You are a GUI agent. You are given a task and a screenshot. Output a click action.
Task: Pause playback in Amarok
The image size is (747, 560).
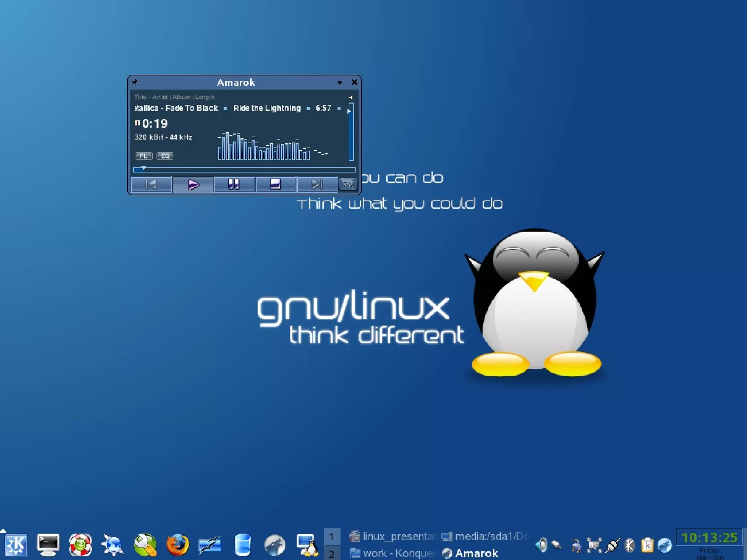(x=234, y=184)
